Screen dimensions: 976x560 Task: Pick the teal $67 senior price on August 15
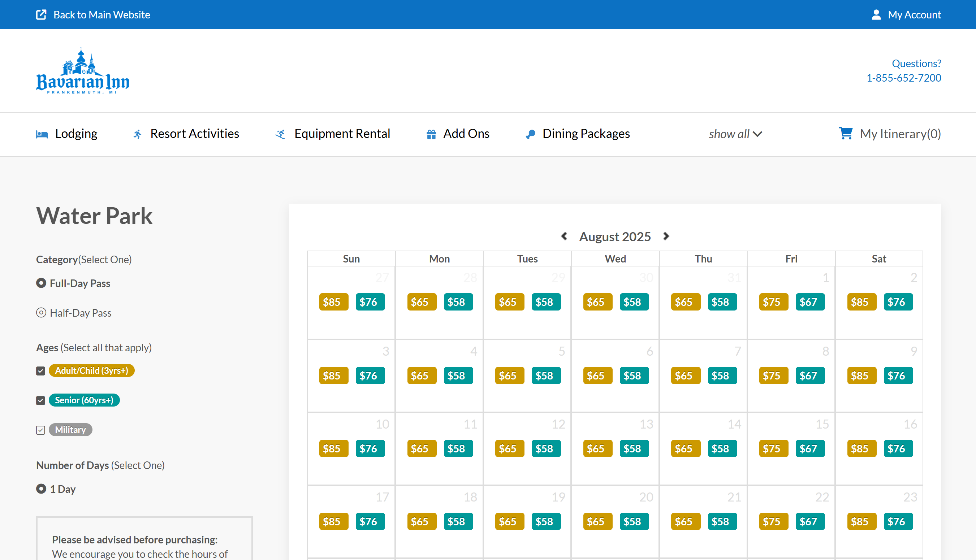coord(810,448)
